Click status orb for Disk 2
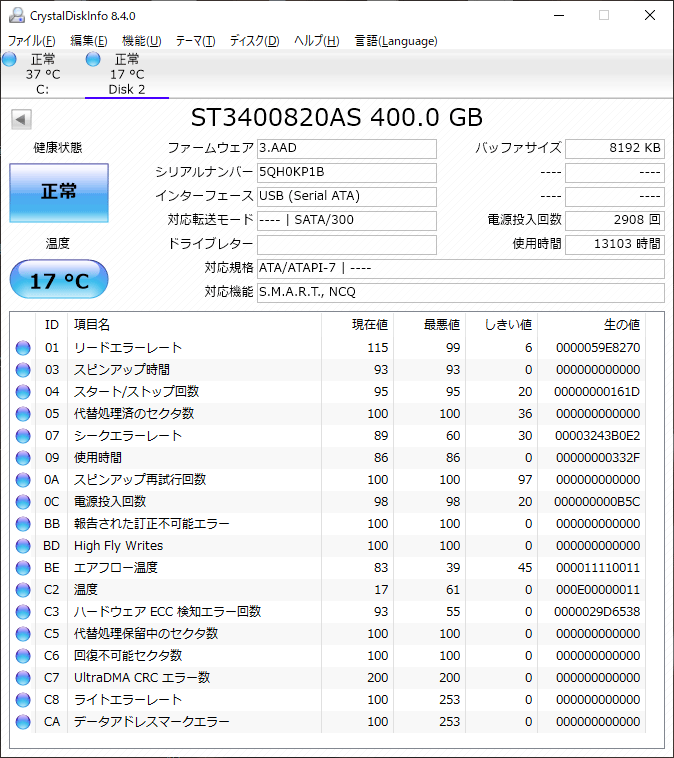This screenshot has width=674, height=758. [93, 59]
